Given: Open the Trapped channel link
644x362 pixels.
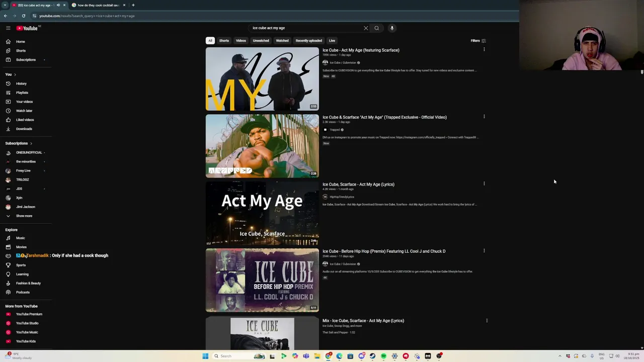Looking at the screenshot, I should pyautogui.click(x=335, y=130).
